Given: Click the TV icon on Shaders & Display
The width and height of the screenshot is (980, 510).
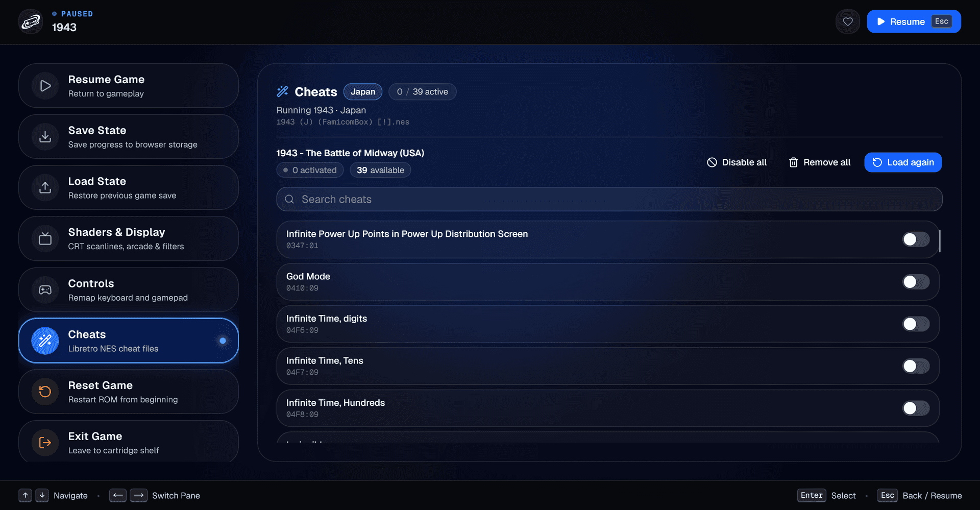Looking at the screenshot, I should (x=45, y=238).
